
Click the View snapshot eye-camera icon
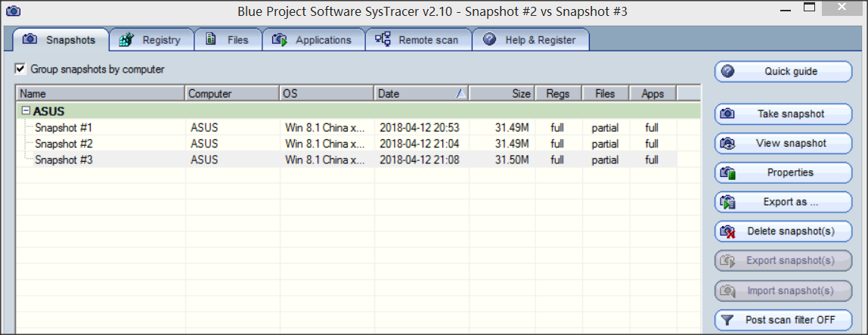(727, 143)
